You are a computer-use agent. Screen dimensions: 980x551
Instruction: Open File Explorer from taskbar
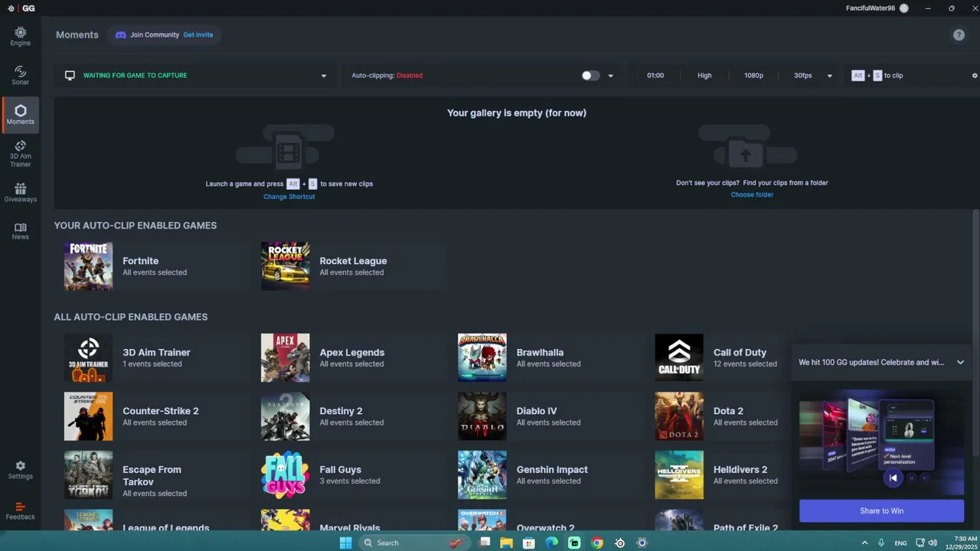(506, 543)
